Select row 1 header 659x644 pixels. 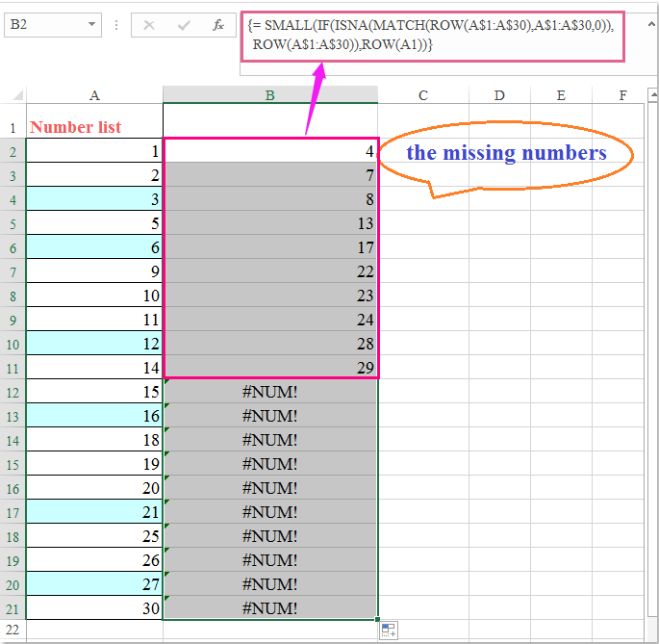13,127
